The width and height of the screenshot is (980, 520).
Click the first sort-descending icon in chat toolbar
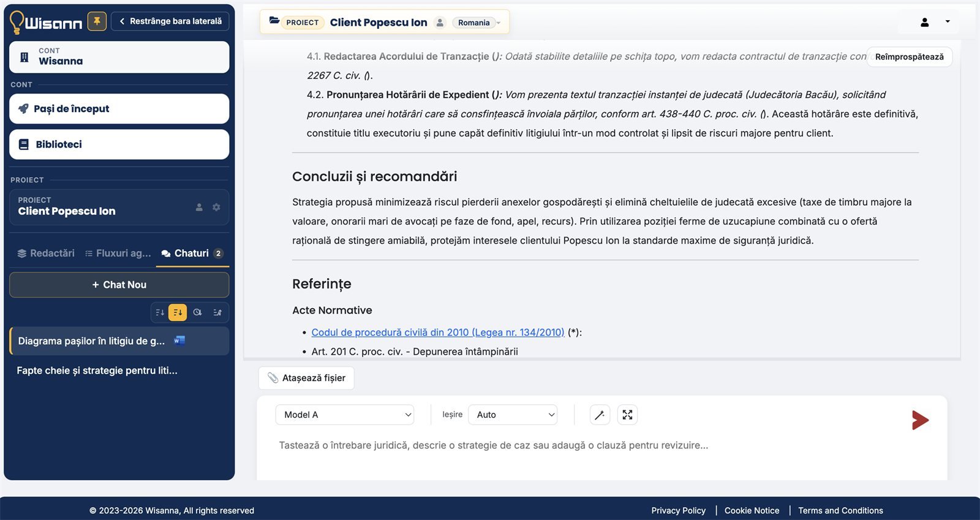[160, 312]
